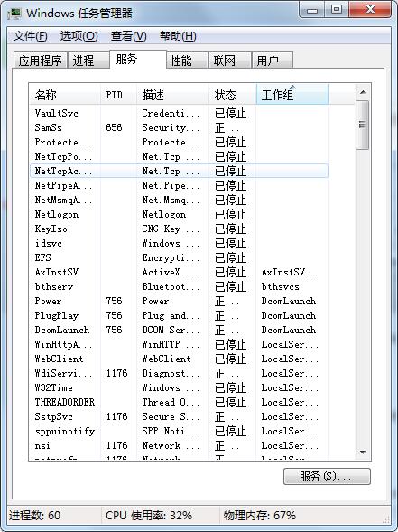Click the scrollbar up arrow

363,92
